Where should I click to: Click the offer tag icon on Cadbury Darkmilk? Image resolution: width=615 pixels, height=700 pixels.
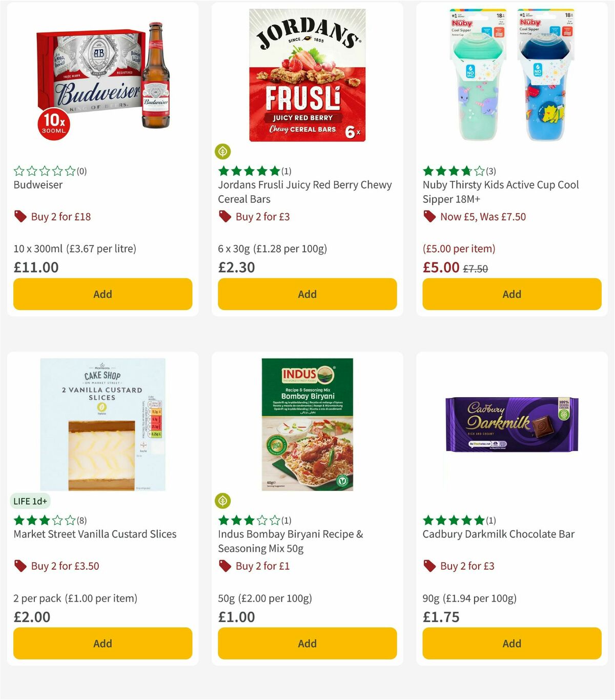[429, 566]
